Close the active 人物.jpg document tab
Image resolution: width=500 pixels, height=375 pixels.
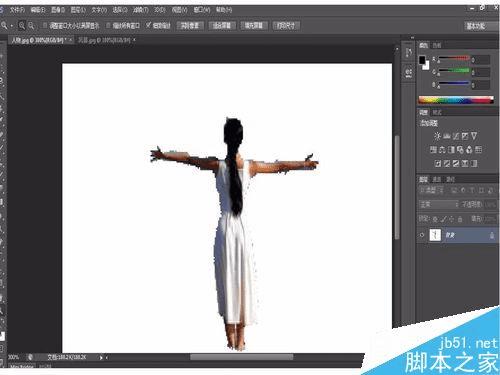(71, 40)
